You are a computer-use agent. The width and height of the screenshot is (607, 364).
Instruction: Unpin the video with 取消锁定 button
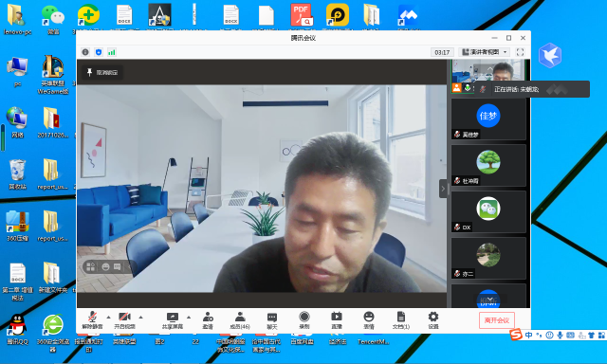click(102, 72)
